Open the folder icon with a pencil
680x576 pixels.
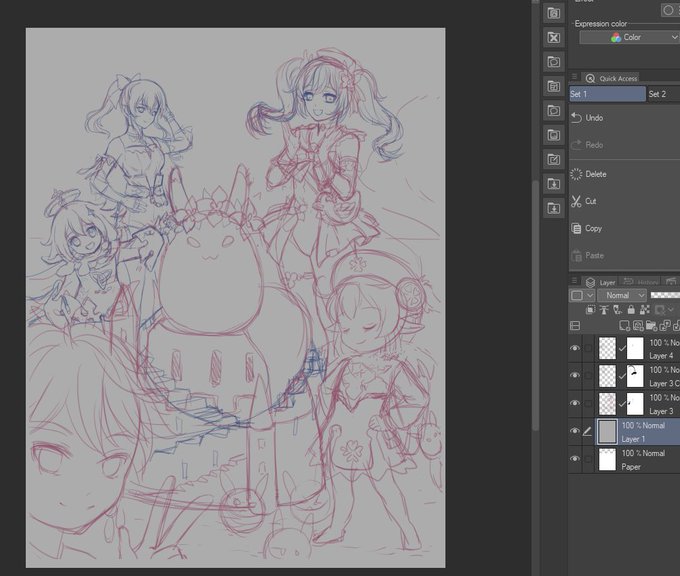point(554,160)
